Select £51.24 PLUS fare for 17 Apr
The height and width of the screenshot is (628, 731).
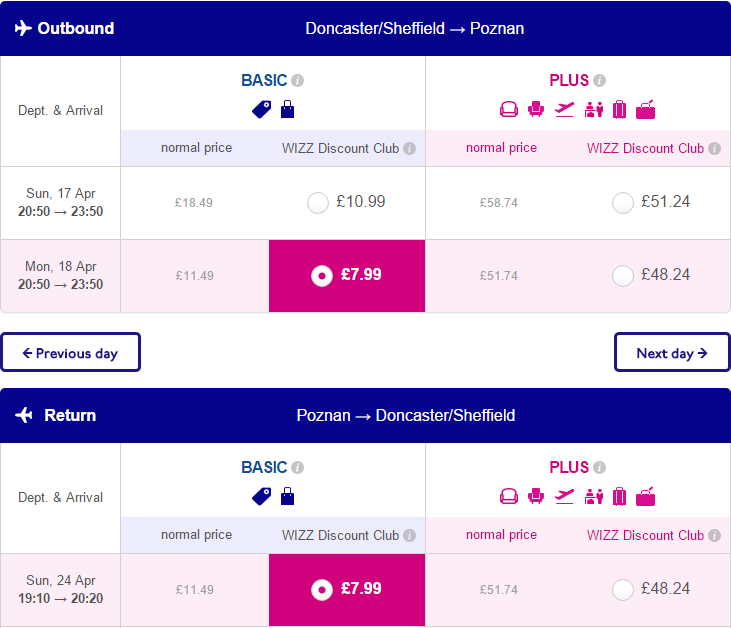623,203
